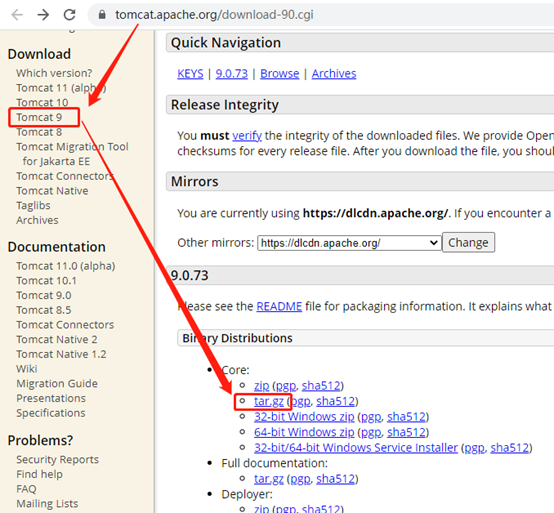Screen dimensions: 554x513
Task: Open Mailing Lists in the sidebar
Action: click(x=47, y=503)
